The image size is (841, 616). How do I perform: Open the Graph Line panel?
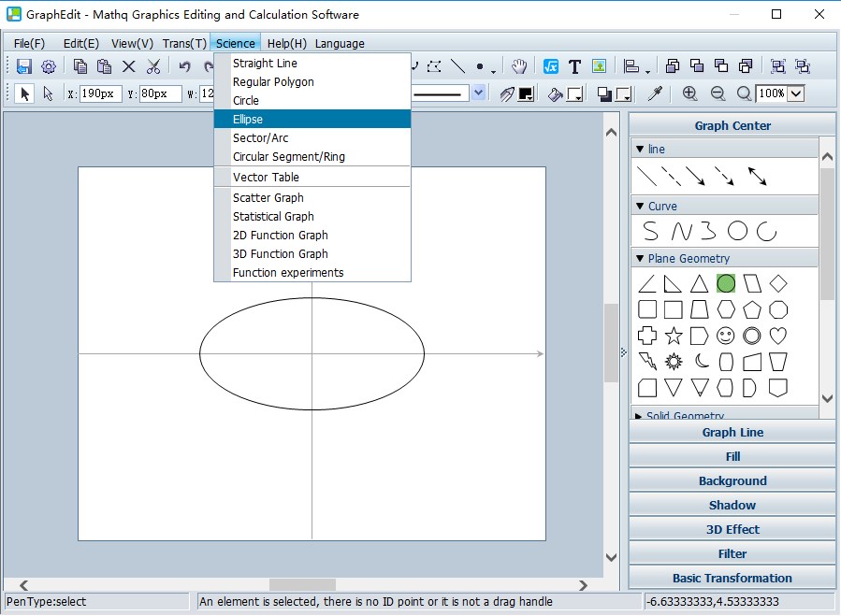tap(732, 432)
